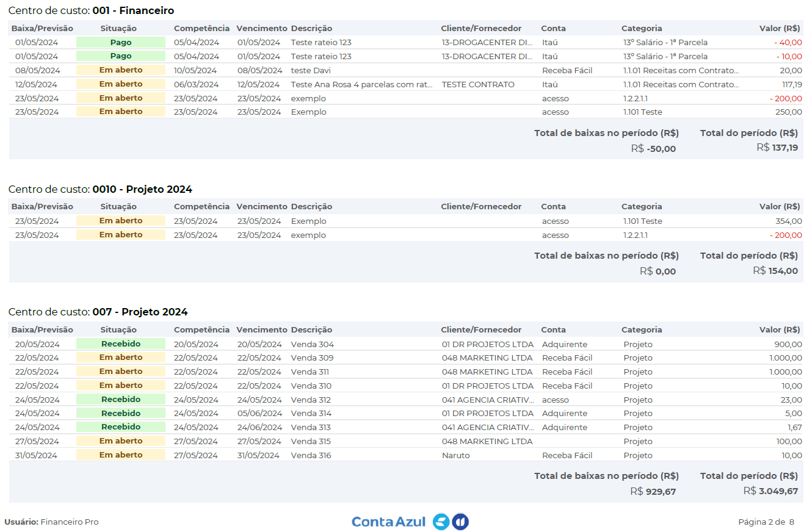812x532 pixels.
Task: Click the Situação column header in 007 table
Action: 118,329
